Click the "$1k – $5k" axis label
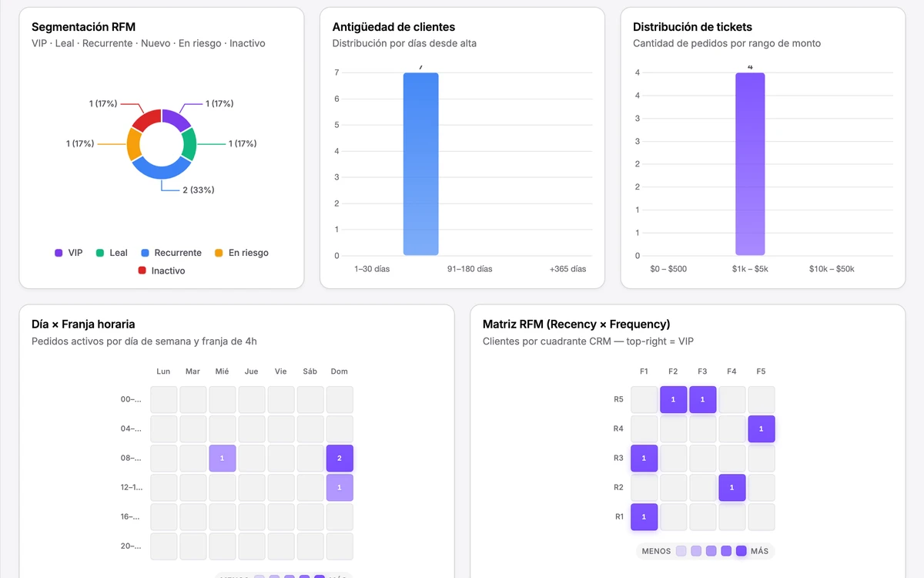 pos(750,269)
